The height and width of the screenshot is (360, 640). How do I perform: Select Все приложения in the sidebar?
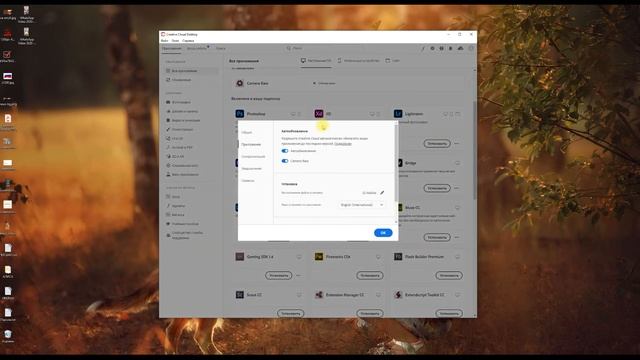[192, 71]
